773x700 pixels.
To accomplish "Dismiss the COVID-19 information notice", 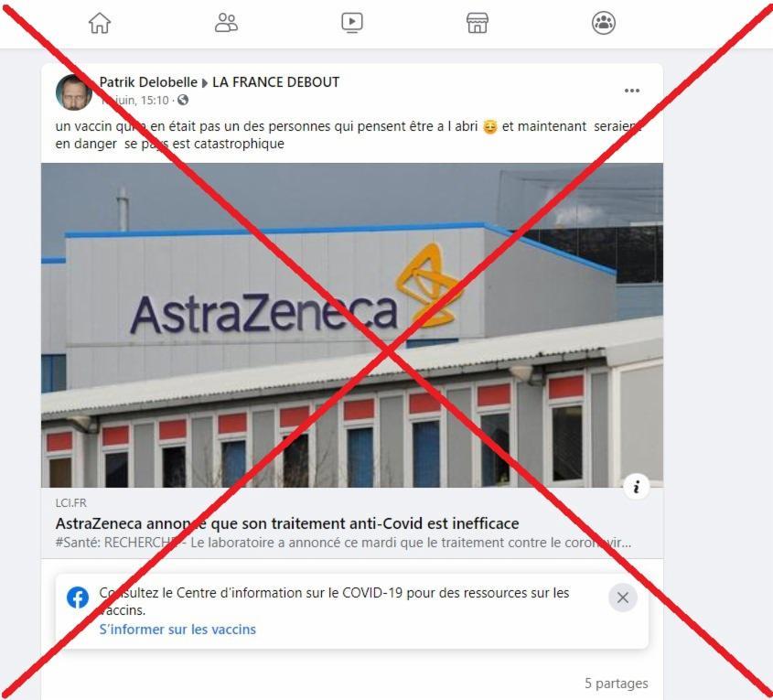I will tap(623, 598).
